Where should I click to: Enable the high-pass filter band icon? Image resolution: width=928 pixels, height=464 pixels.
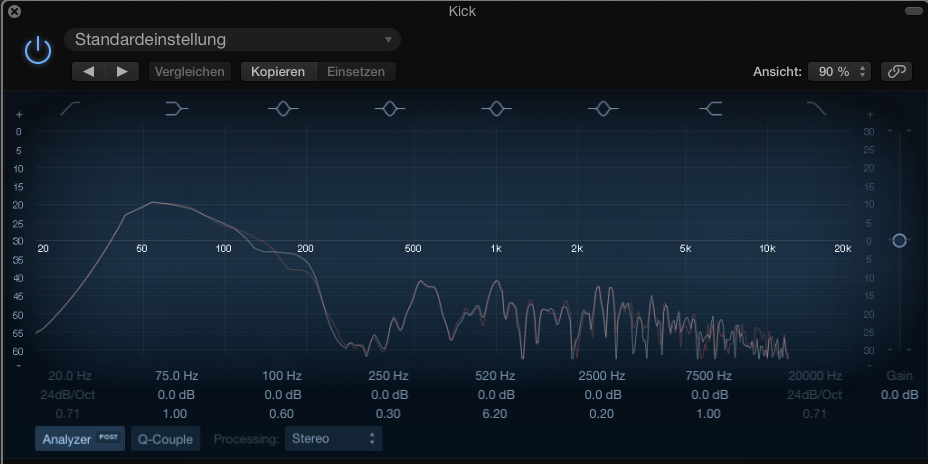pyautogui.click(x=70, y=108)
